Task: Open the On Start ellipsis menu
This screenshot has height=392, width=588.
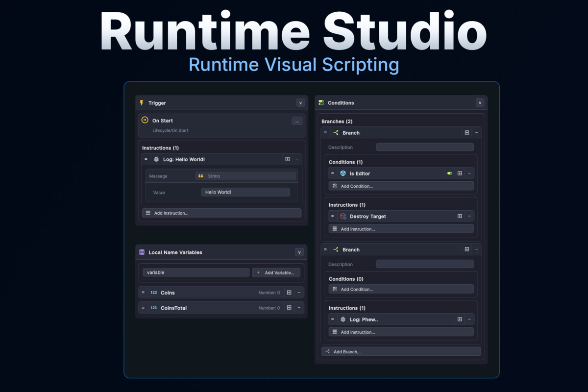Action: [297, 121]
